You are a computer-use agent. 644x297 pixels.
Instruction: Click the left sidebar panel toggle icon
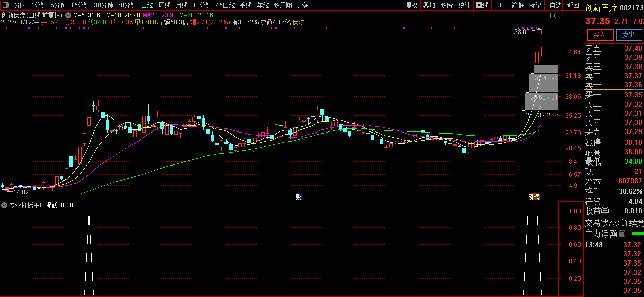(x=5, y=5)
